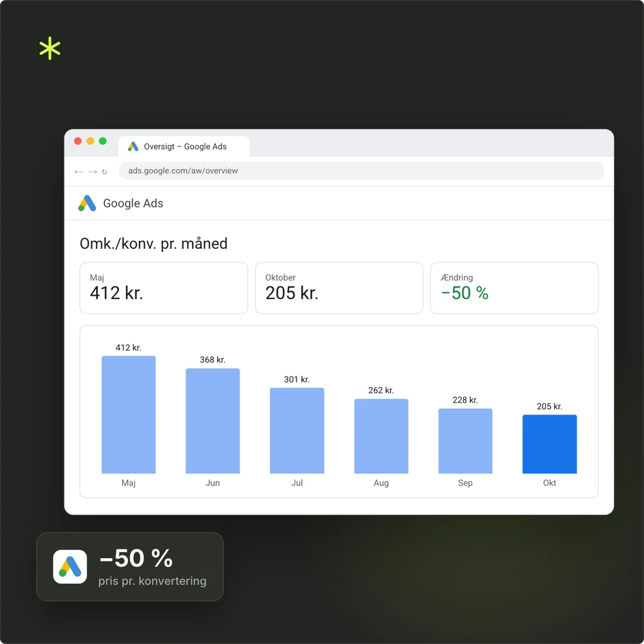Image resolution: width=644 pixels, height=644 pixels.
Task: Click the Jul bar in the chart
Action: pyautogui.click(x=297, y=431)
